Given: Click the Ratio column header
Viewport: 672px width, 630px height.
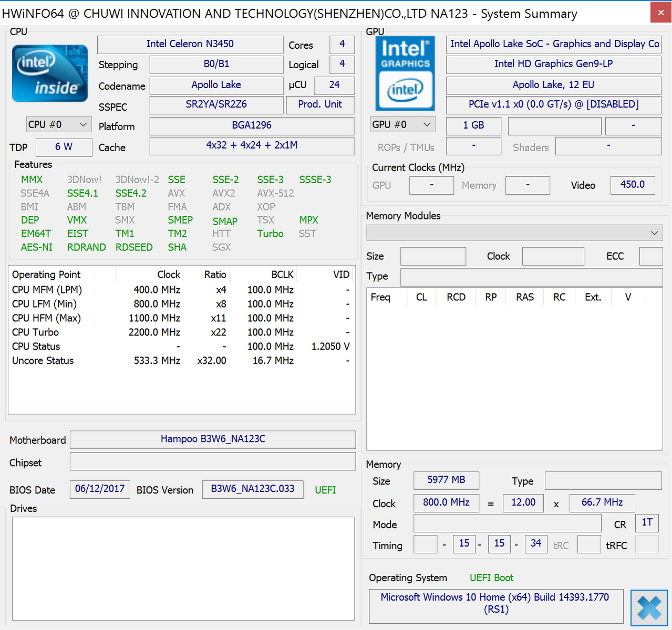Looking at the screenshot, I should pyautogui.click(x=206, y=275).
